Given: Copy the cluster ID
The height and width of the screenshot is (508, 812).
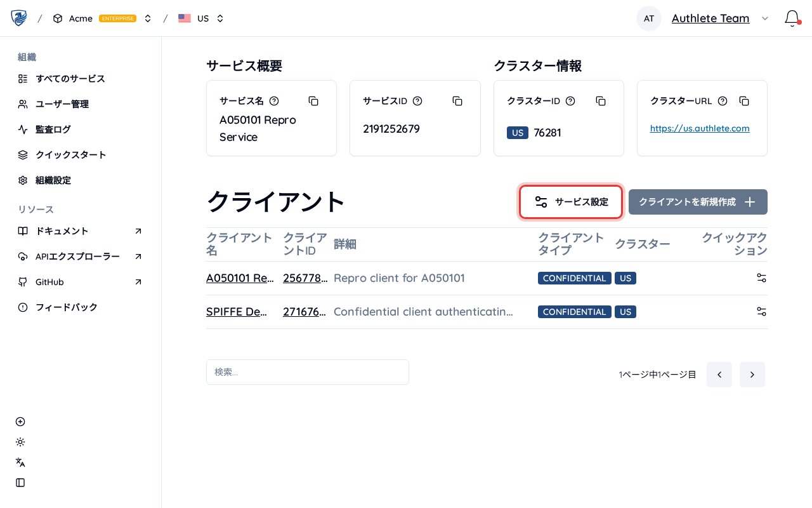Looking at the screenshot, I should (601, 101).
